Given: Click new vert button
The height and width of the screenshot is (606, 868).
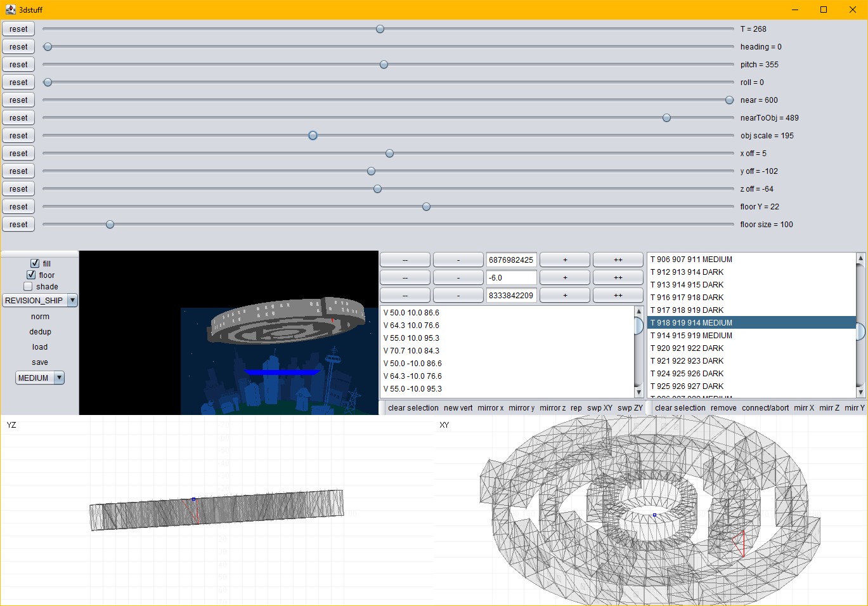Looking at the screenshot, I should [458, 408].
